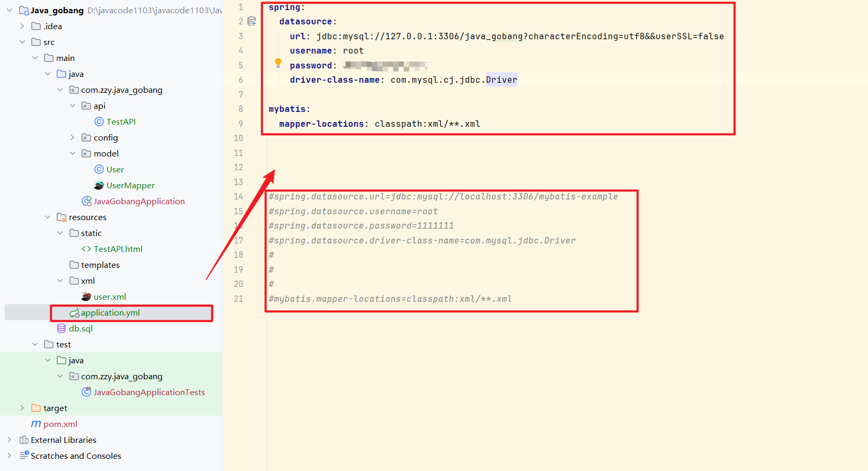Viewport: 868px width, 471px height.
Task: Collapse the src folder chevron
Action: pyautogui.click(x=22, y=42)
